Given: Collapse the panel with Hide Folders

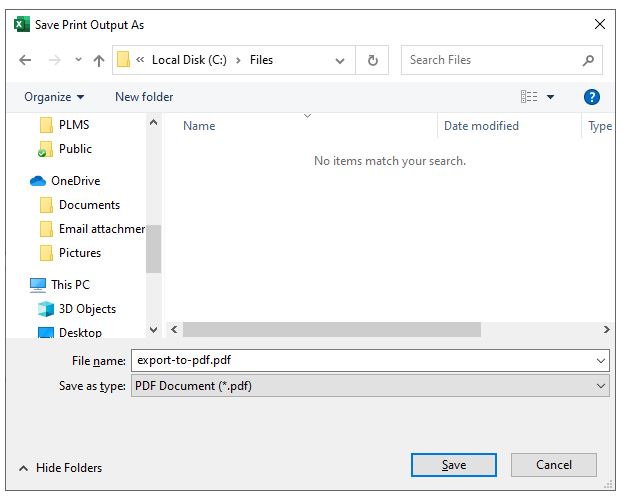Looking at the screenshot, I should click(60, 468).
